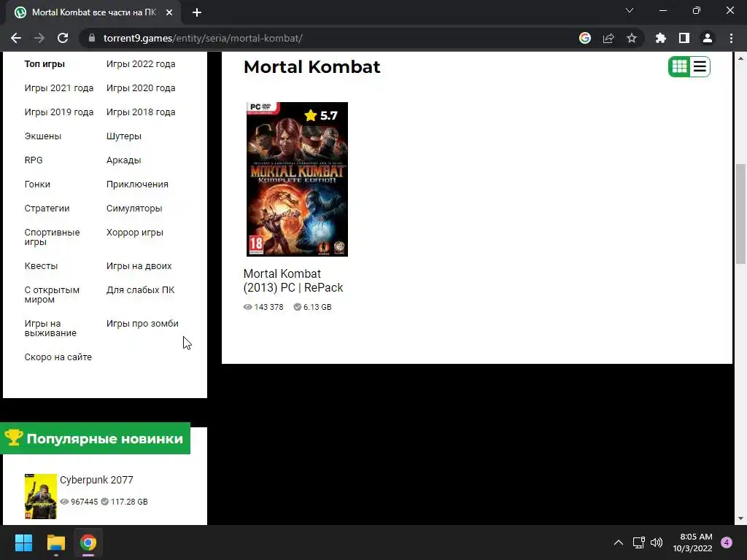Open tab search dropdown chevron
This screenshot has width=747, height=560.
[630, 10]
